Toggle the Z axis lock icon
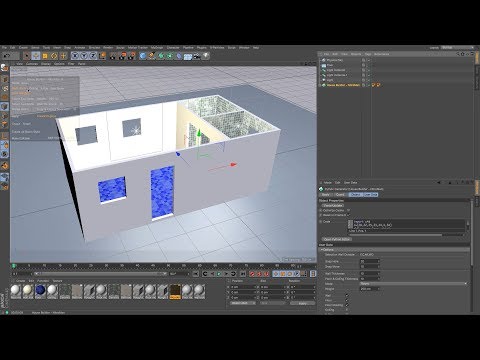 [93, 56]
